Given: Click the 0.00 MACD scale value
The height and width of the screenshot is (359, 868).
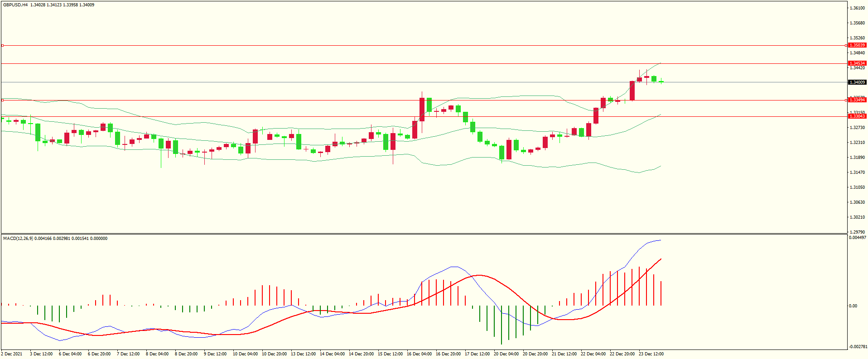Looking at the screenshot, I should point(853,306).
